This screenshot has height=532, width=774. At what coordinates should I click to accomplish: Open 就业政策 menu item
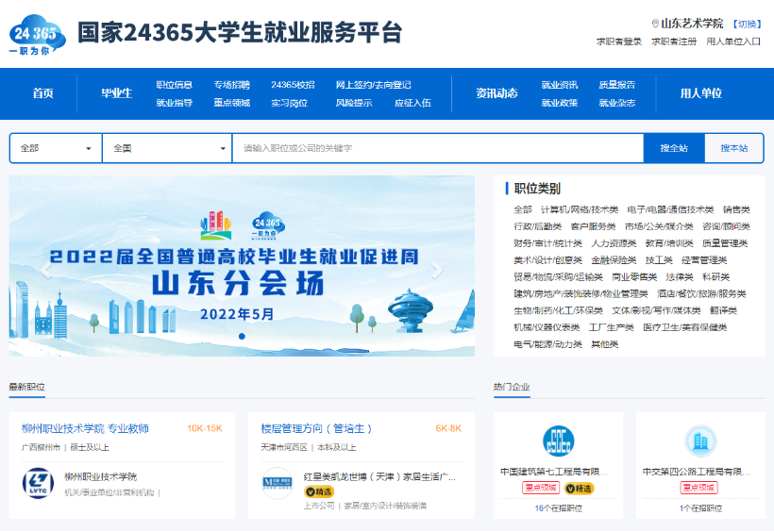point(560,103)
